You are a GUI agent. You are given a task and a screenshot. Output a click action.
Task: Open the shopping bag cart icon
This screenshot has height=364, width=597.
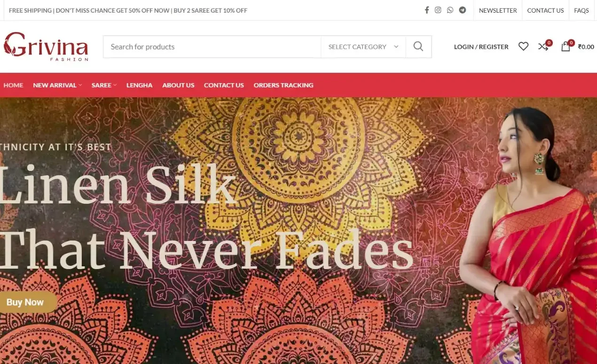coord(566,46)
